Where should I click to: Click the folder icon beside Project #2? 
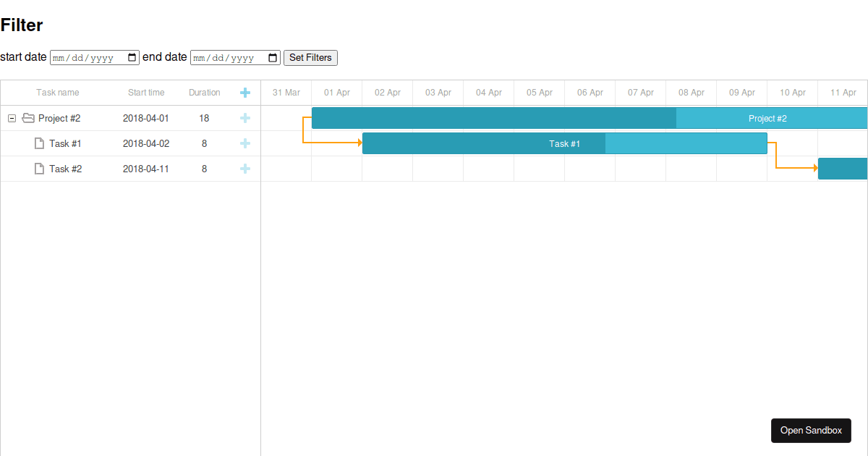pos(28,118)
